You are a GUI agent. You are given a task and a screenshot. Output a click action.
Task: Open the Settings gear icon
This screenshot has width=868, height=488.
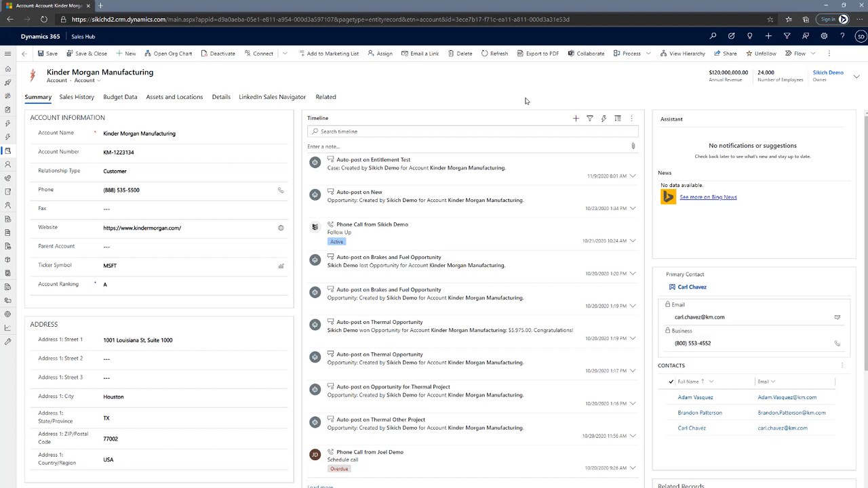[x=824, y=36]
